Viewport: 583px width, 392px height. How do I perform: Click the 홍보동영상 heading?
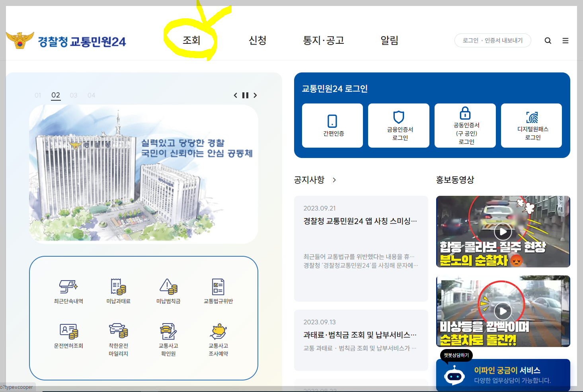[455, 180]
